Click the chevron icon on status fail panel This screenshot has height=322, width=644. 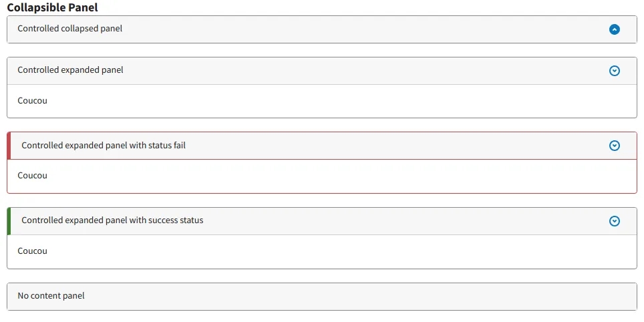(x=614, y=146)
